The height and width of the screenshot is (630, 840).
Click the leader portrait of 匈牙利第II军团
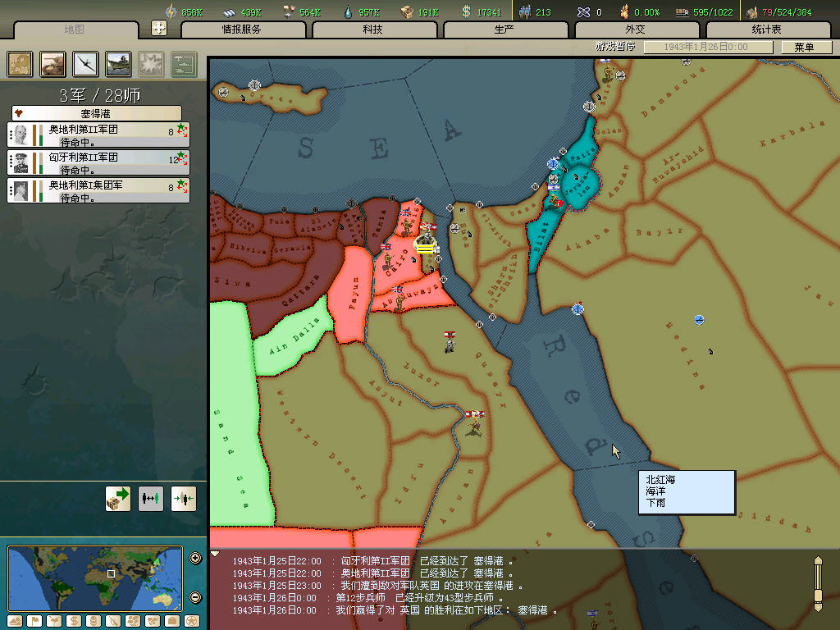click(x=21, y=163)
